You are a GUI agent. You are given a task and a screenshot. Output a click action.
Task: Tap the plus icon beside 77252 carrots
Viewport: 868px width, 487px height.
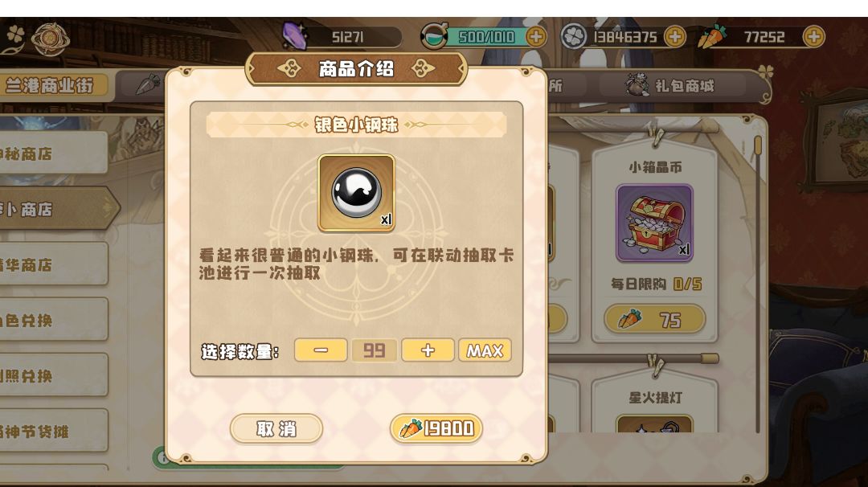tap(813, 37)
